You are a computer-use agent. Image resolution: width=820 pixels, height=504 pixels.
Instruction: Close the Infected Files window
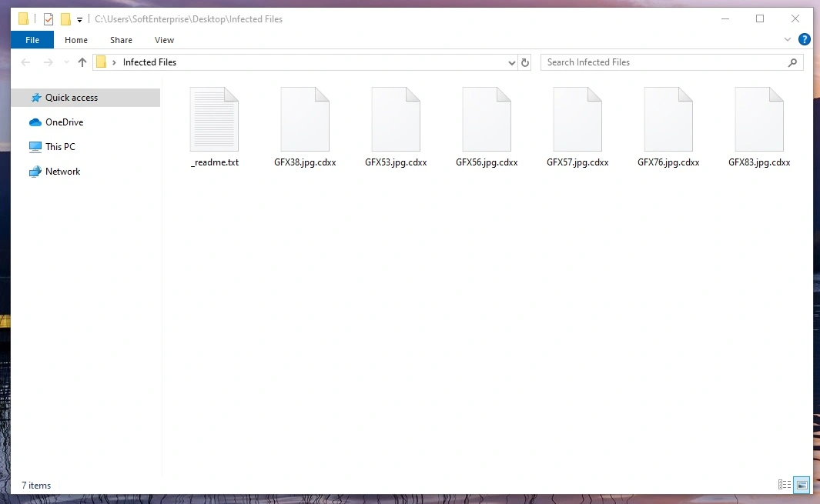click(x=795, y=18)
